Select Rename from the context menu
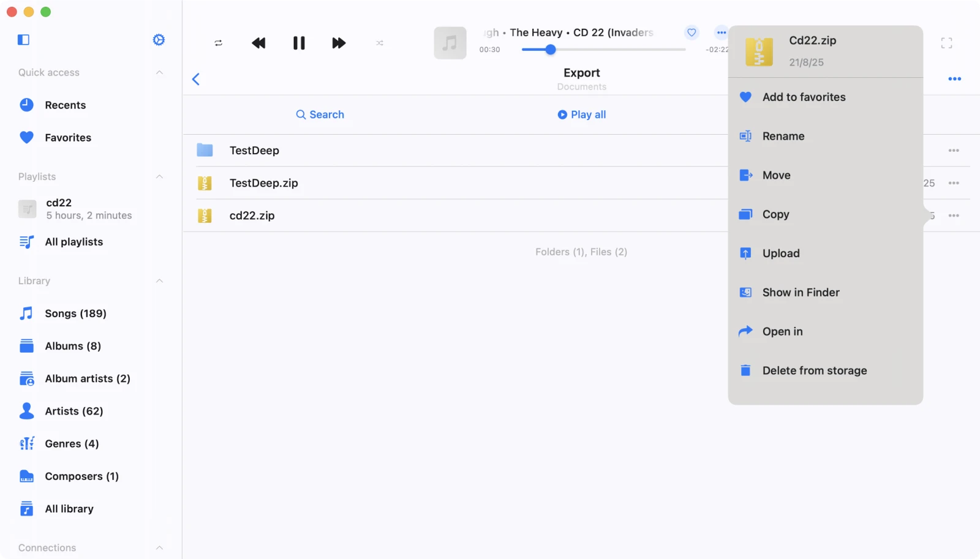Viewport: 980px width, 559px height. 783,137
